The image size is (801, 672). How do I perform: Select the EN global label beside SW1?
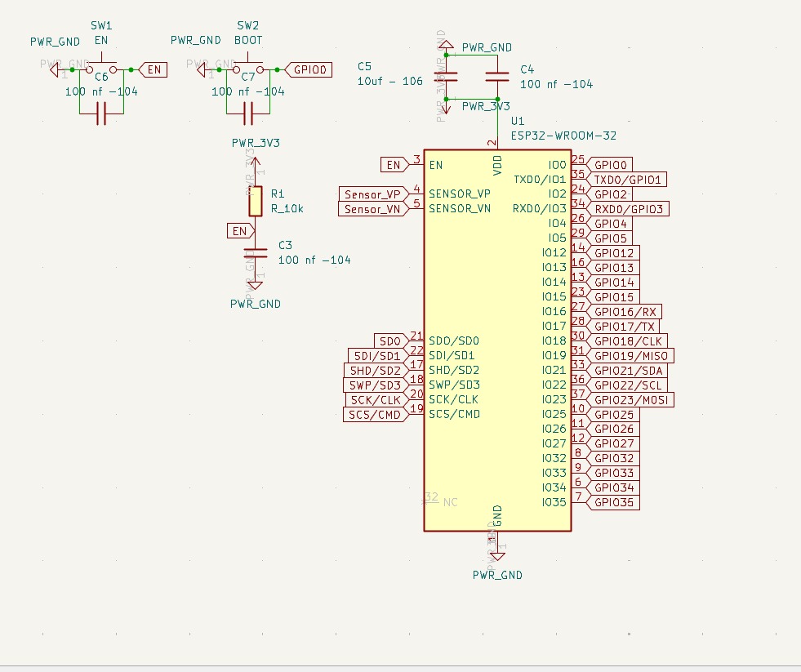pos(153,69)
